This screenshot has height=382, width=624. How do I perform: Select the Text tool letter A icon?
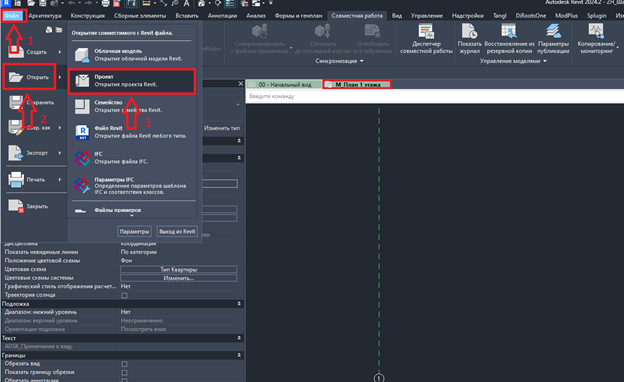click(186, 3)
